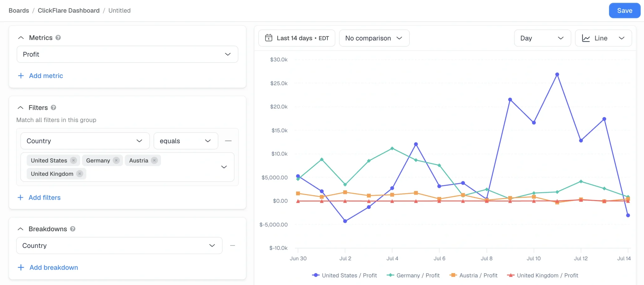Click the Metrics help question-mark icon
The width and height of the screenshot is (644, 285).
pos(58,38)
